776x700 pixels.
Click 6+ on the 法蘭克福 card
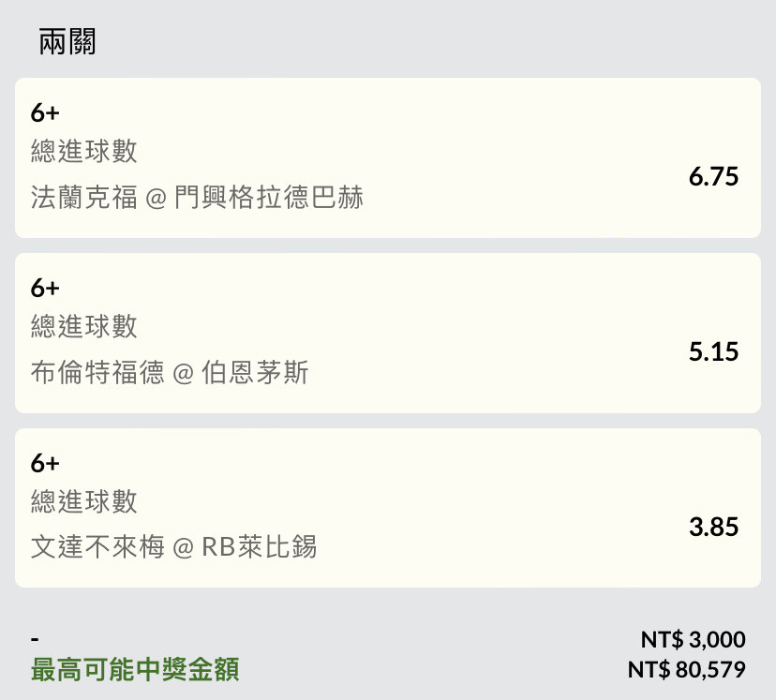coord(45,112)
